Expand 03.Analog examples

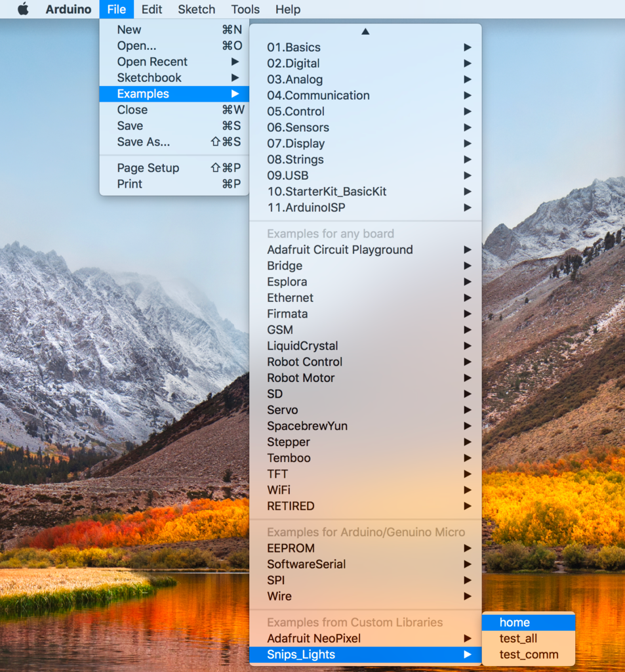click(x=365, y=79)
